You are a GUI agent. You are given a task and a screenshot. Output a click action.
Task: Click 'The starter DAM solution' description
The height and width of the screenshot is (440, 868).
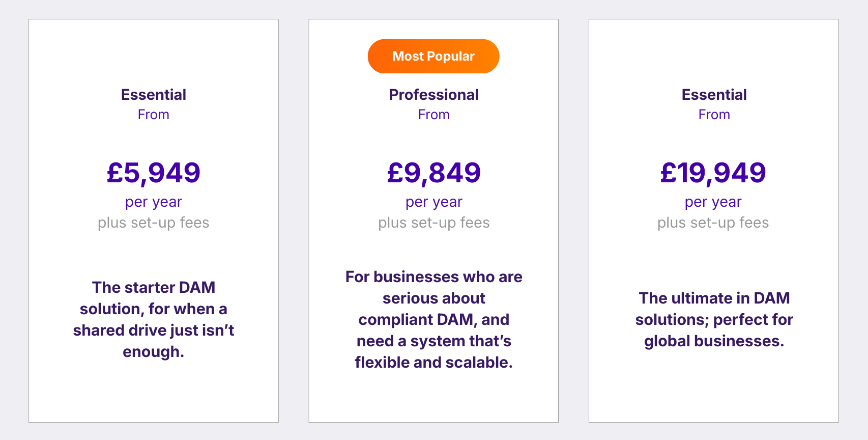click(154, 319)
